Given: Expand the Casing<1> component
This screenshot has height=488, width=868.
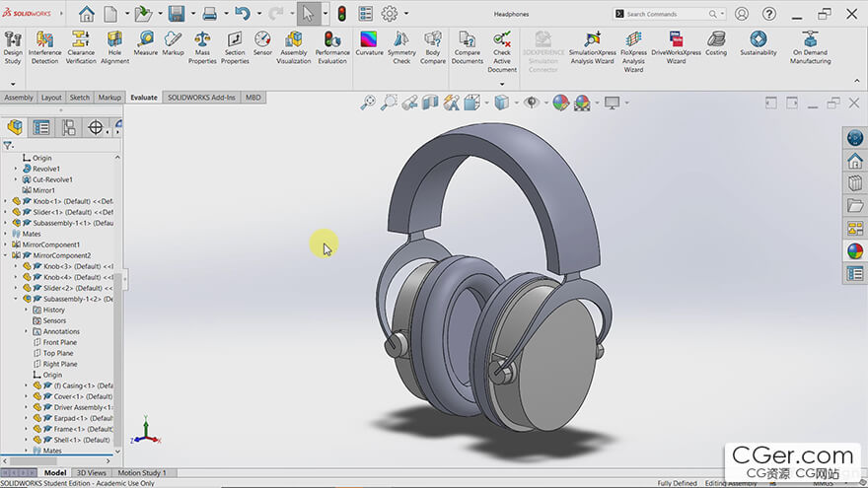Looking at the screenshot, I should pos(26,385).
